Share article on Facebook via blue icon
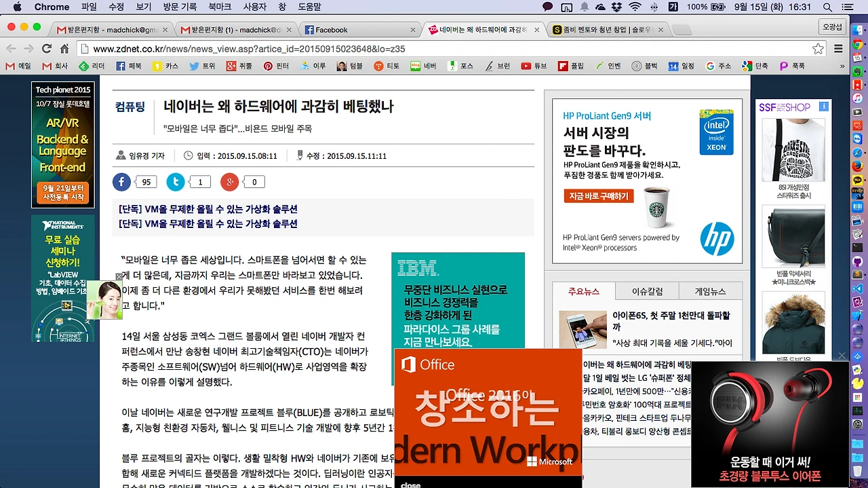Viewport: 868px width, 488px height. pos(121,182)
